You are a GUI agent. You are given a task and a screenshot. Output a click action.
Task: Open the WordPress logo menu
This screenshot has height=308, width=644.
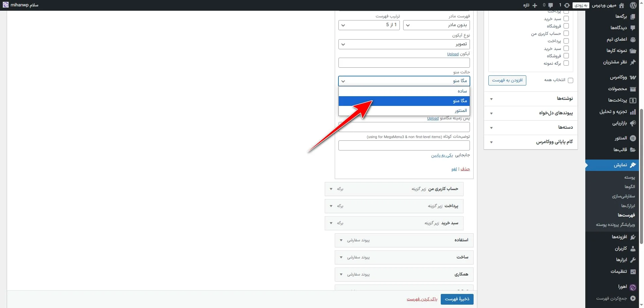tap(634, 5)
